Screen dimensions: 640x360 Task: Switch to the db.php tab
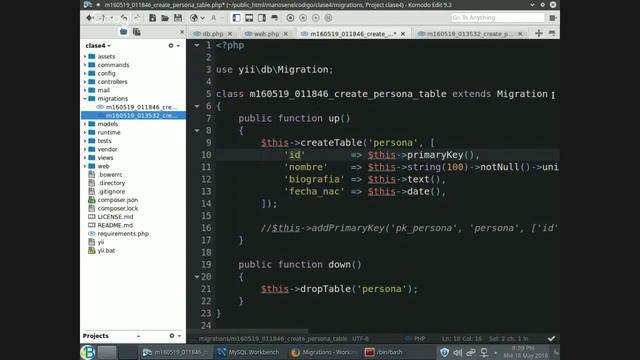(213, 34)
